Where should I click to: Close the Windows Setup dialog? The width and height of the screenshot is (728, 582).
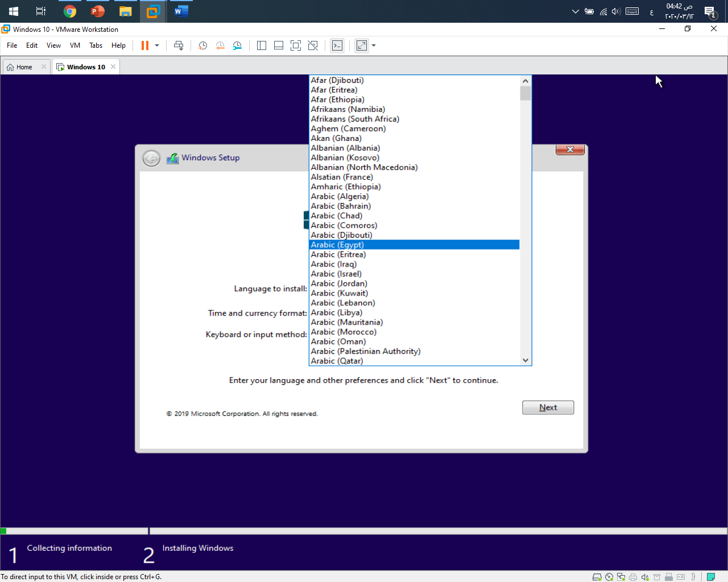pyautogui.click(x=570, y=149)
